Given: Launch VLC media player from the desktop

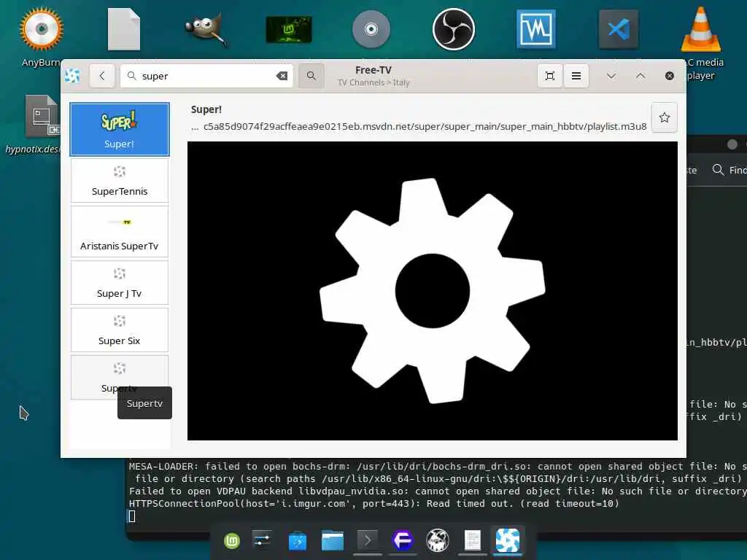Looking at the screenshot, I should (701, 29).
